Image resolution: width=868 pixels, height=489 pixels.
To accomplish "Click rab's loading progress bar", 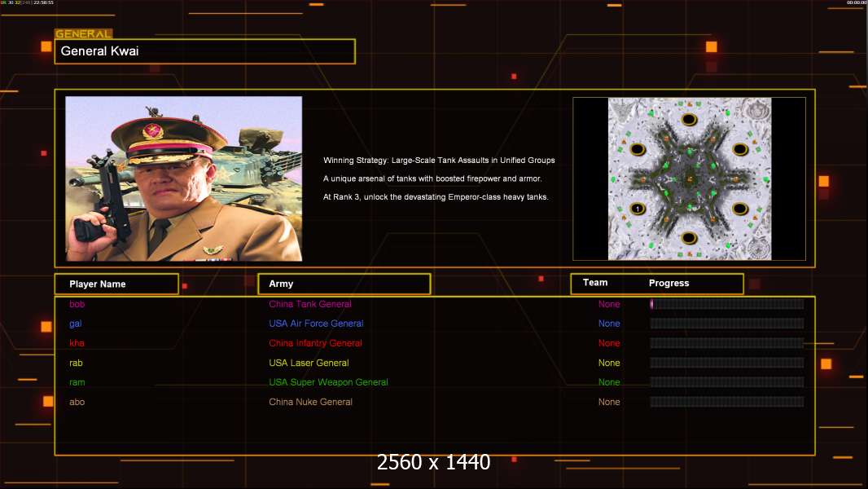I will pyautogui.click(x=727, y=363).
